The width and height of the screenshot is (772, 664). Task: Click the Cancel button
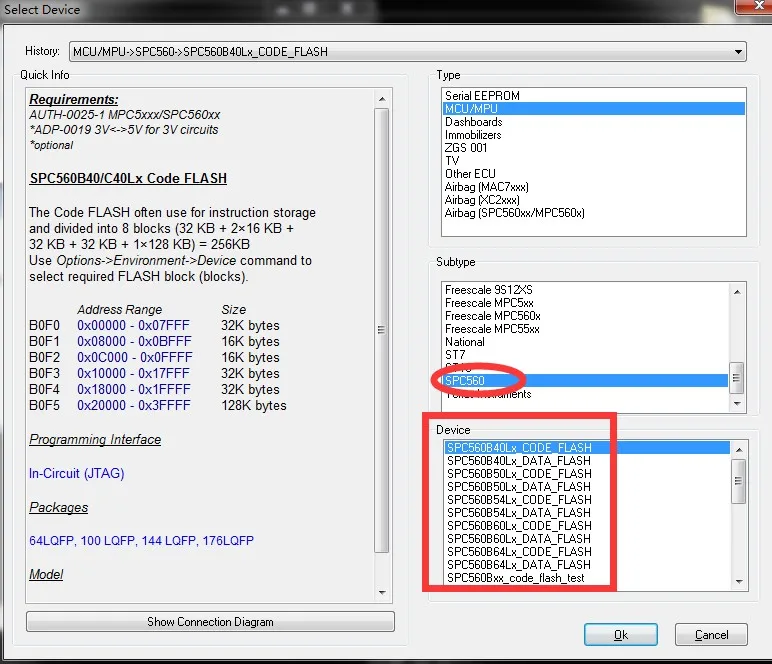(711, 635)
